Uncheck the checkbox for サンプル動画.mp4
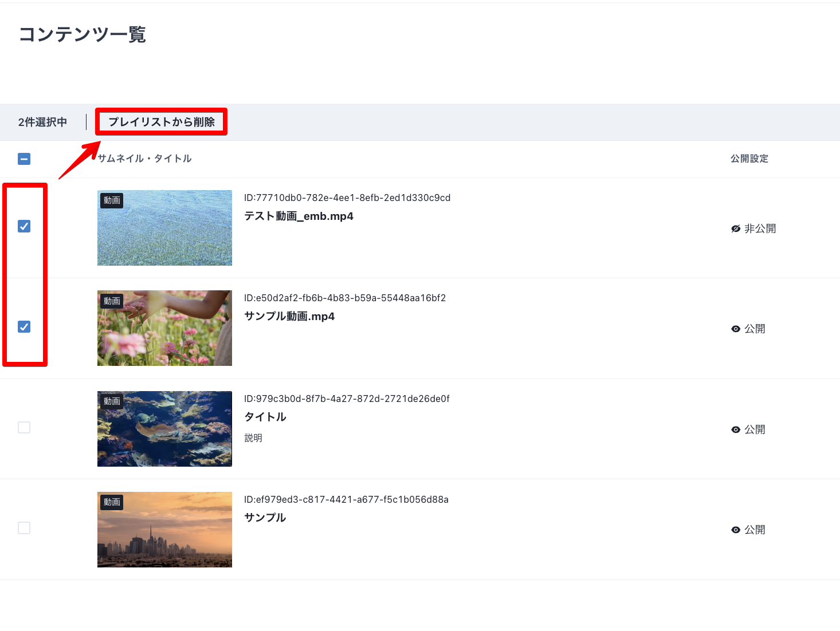 [x=23, y=327]
